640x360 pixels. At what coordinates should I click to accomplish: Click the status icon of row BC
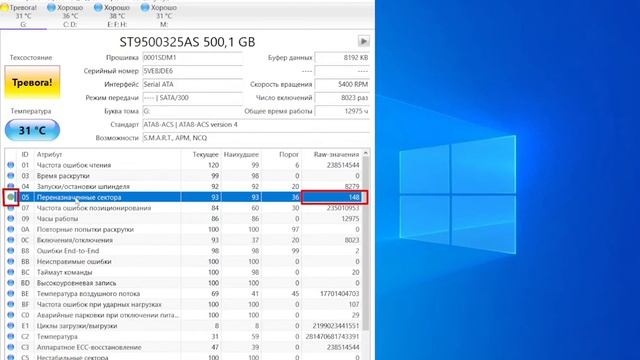click(x=11, y=272)
